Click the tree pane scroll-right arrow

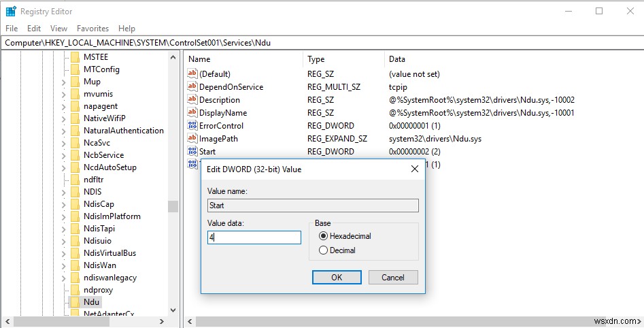[162, 321]
